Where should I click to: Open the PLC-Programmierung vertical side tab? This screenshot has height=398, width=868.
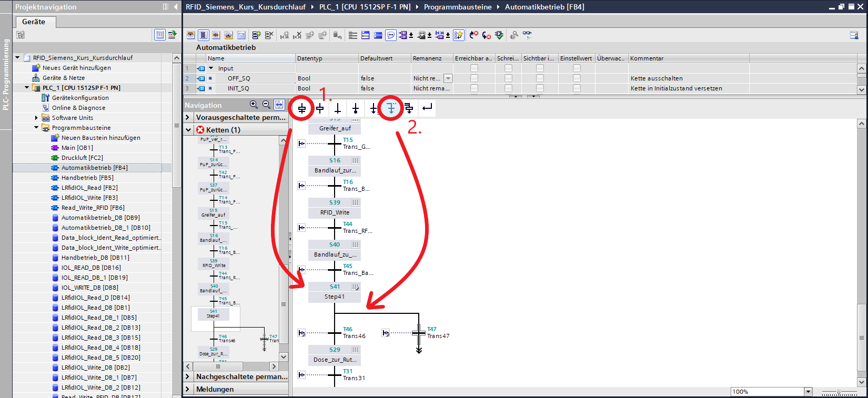[6, 74]
